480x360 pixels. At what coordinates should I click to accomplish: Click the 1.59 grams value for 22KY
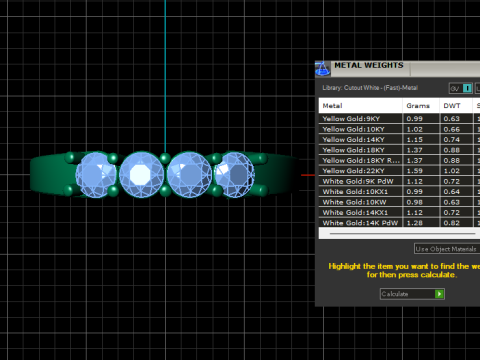click(x=414, y=171)
